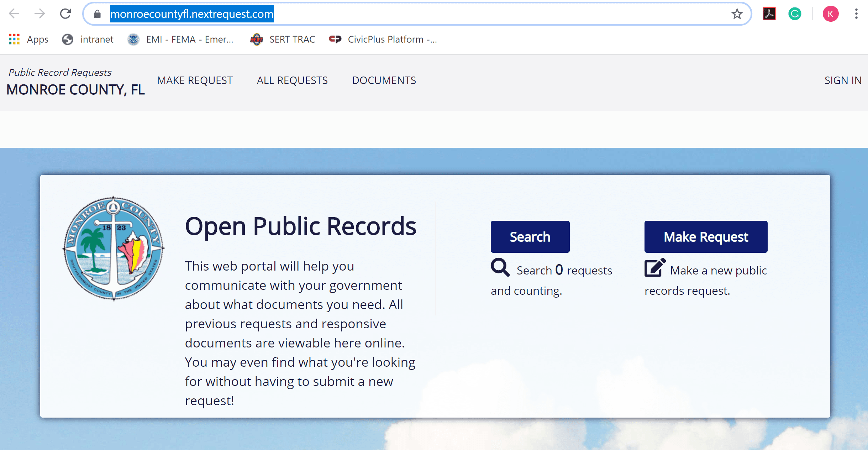868x450 pixels.
Task: Click the Make Request button
Action: coord(705,236)
